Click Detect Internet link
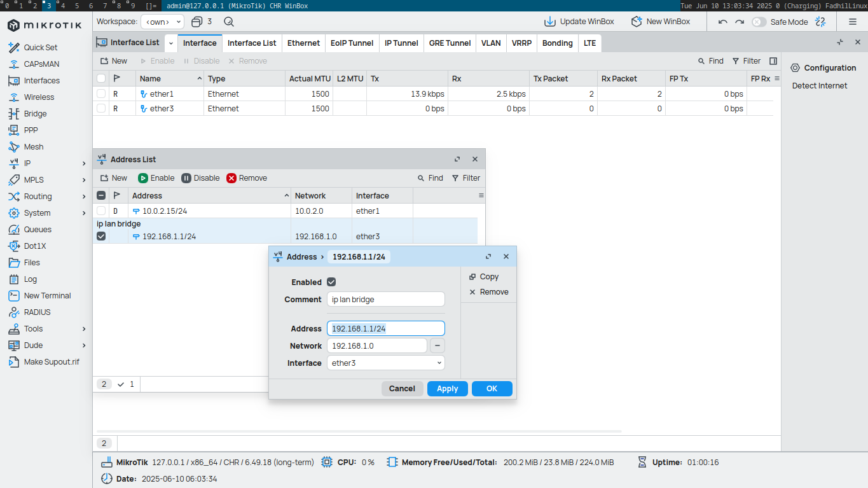 coord(819,86)
